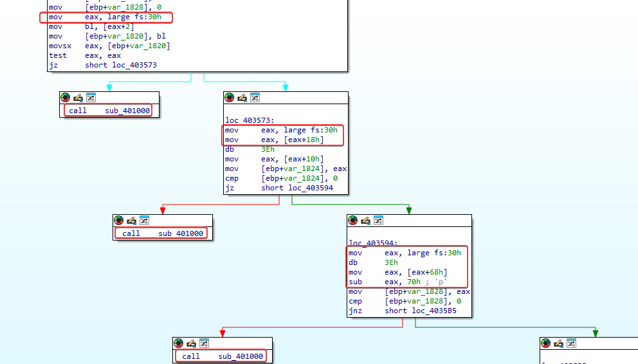Click color palette icon on cut-off bottom-right node
The height and width of the screenshot is (364, 638).
tap(546, 343)
